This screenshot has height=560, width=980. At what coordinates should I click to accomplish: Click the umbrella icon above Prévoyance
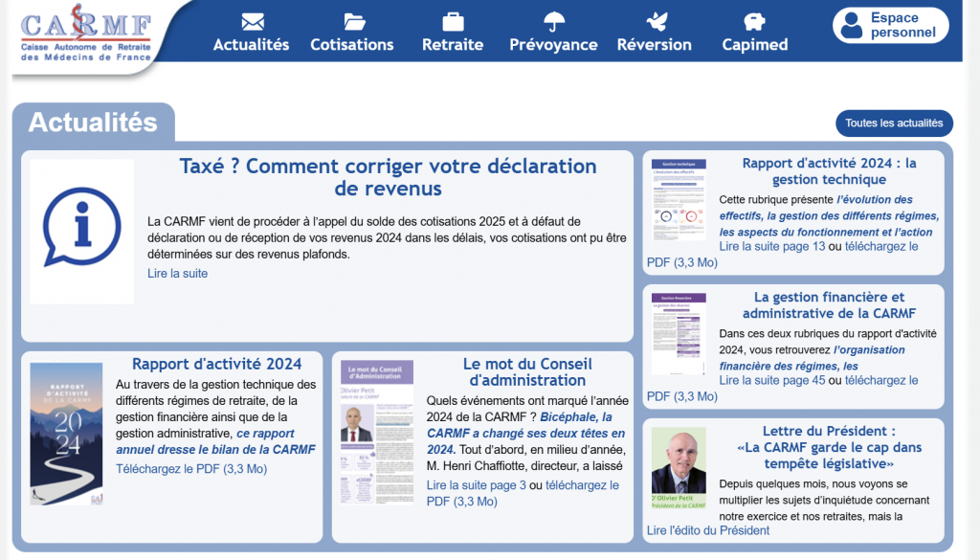coord(554,21)
